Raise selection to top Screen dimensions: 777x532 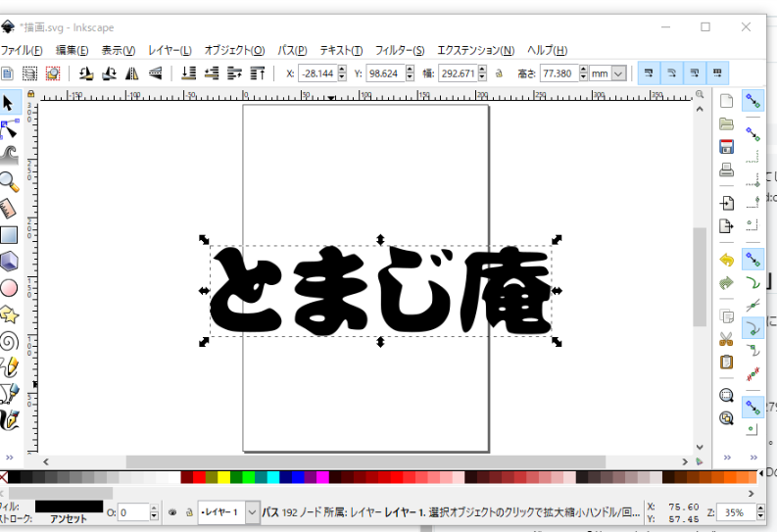point(257,73)
